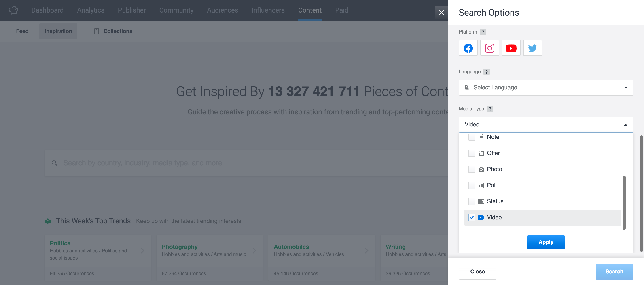Switch to the Feed tab

coord(22,31)
